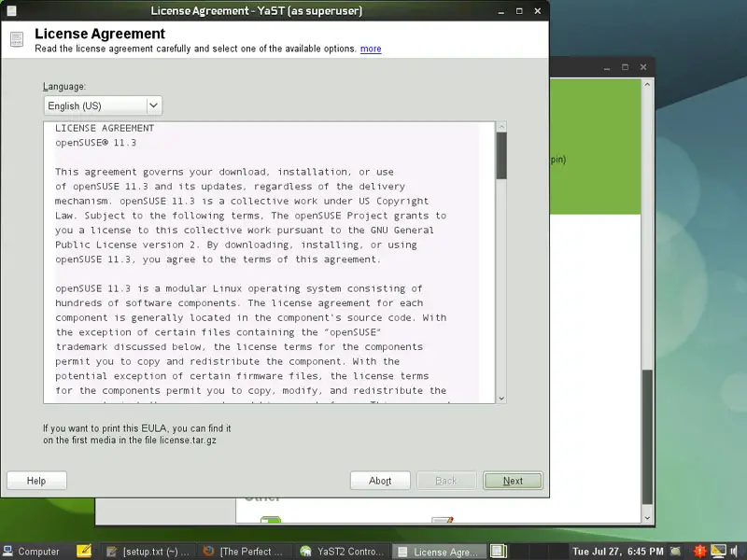Click the Next button

pos(513,481)
